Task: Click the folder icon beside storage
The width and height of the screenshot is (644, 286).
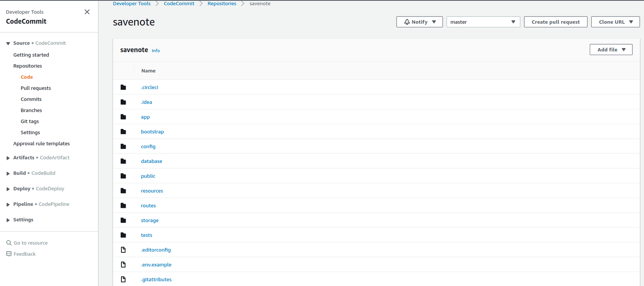Action: 123,220
